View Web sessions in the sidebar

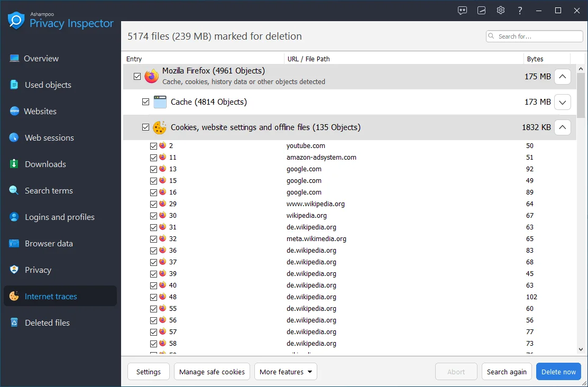click(x=15, y=137)
